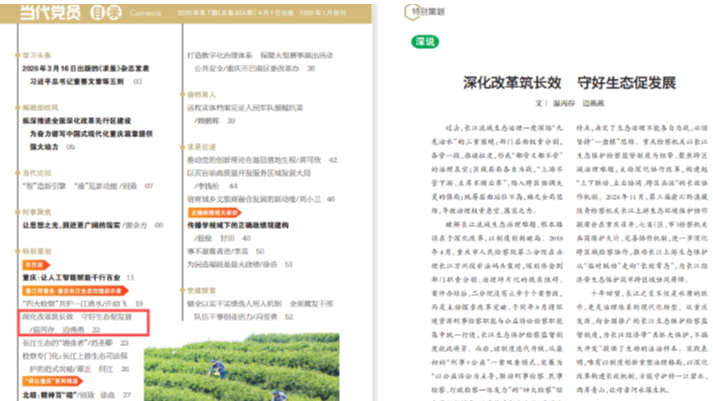Click the 目录 circled logo in header

point(105,13)
